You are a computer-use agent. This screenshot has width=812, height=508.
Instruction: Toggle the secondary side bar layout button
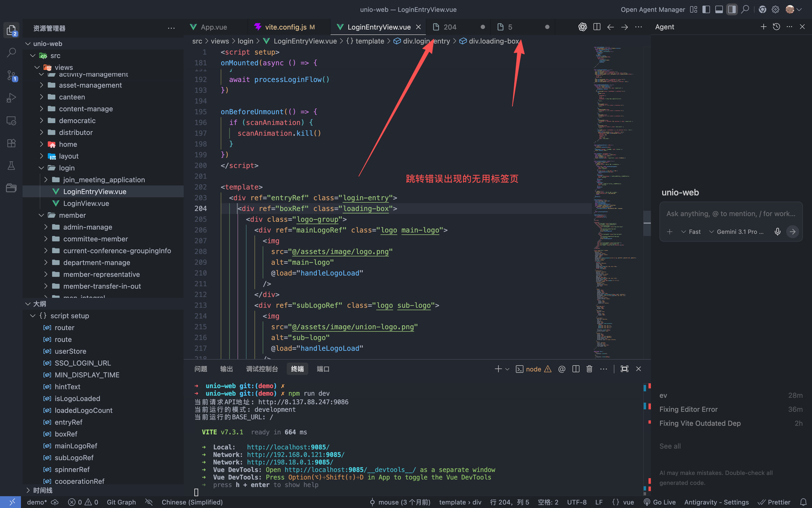(732, 9)
